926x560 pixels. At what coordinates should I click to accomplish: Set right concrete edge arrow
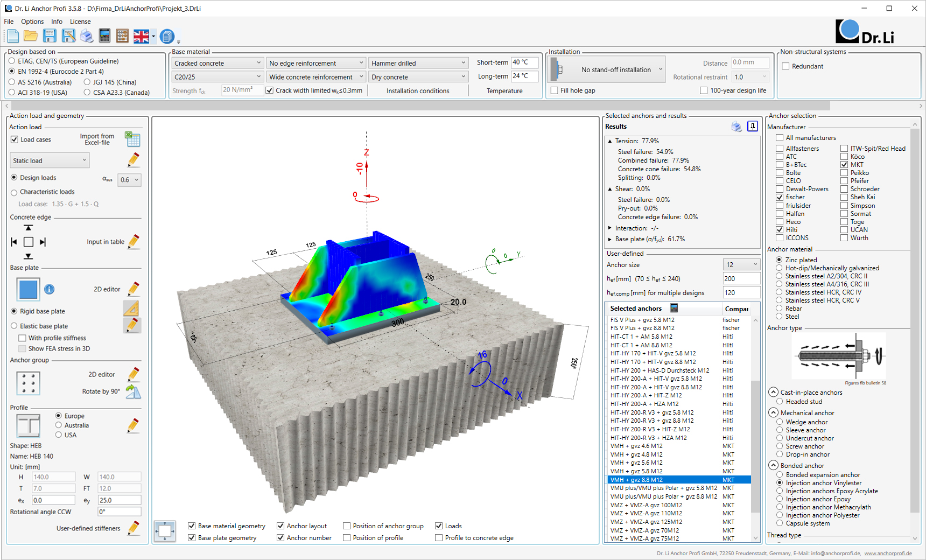[43, 242]
